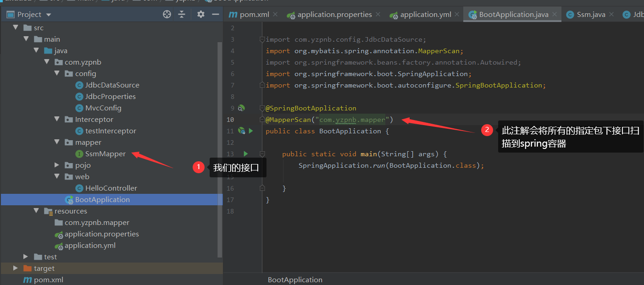The image size is (644, 285).
Task: Select MvcConfig class in tree
Action: [98, 108]
